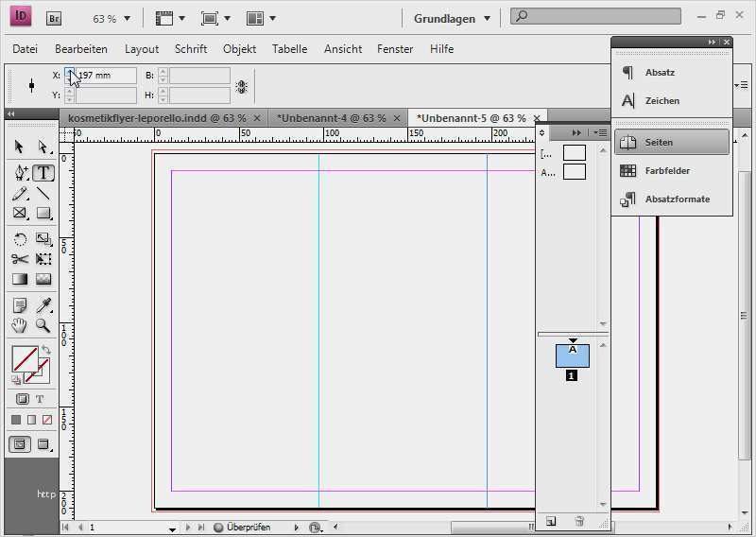Click the fill color swatch in toolbox
This screenshot has height=537, width=756.
(x=24, y=359)
